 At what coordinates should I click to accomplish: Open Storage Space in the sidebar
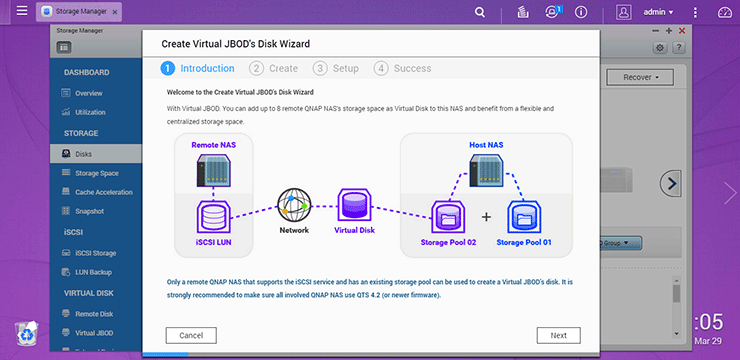(x=96, y=173)
